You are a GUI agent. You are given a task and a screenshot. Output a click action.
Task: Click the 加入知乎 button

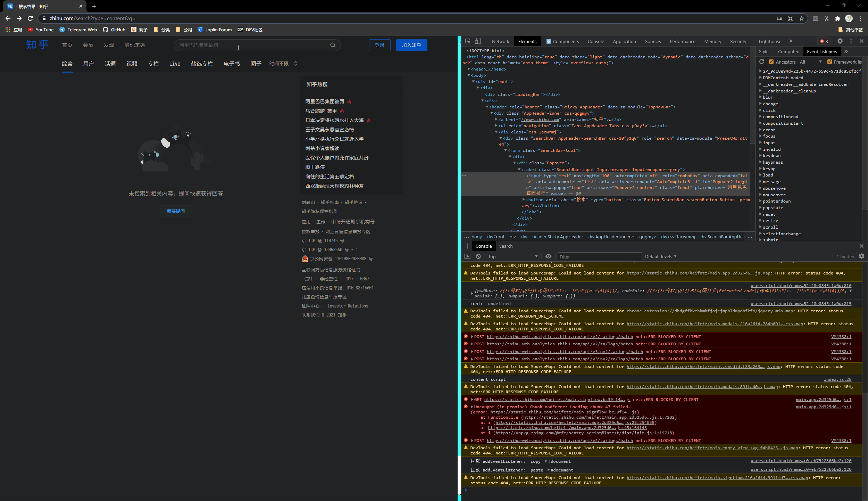click(411, 45)
